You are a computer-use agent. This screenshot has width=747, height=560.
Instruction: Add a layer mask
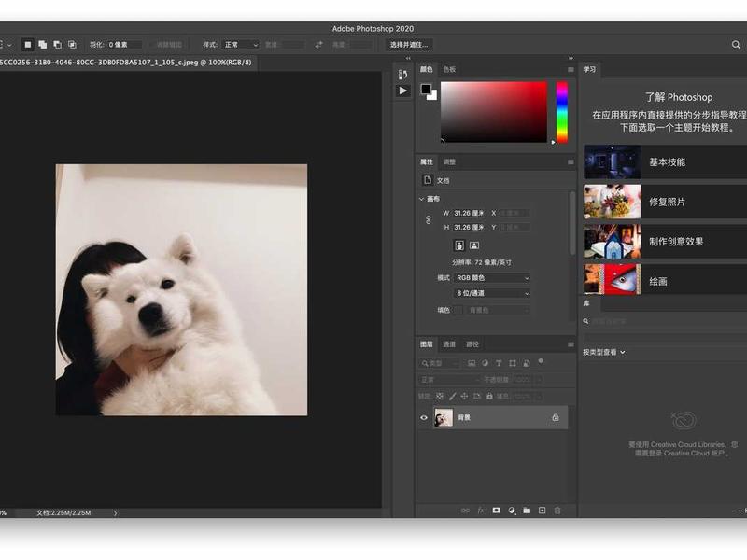(496, 511)
